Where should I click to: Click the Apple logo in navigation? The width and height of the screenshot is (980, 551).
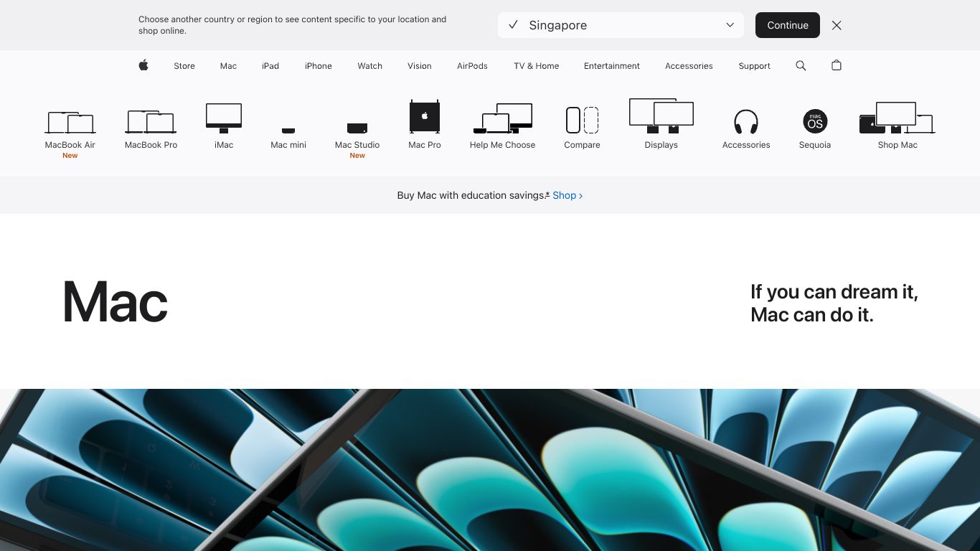click(x=143, y=65)
